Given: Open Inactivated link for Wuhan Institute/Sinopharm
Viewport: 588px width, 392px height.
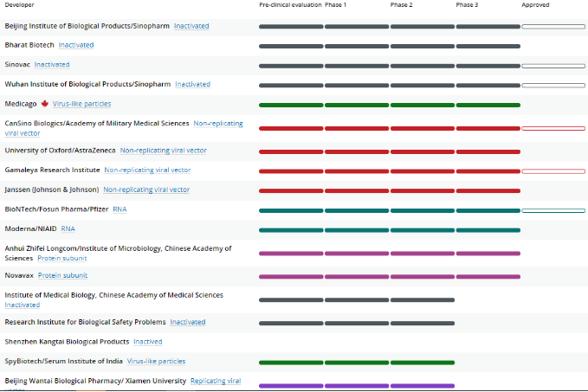Looking at the screenshot, I should [192, 84].
